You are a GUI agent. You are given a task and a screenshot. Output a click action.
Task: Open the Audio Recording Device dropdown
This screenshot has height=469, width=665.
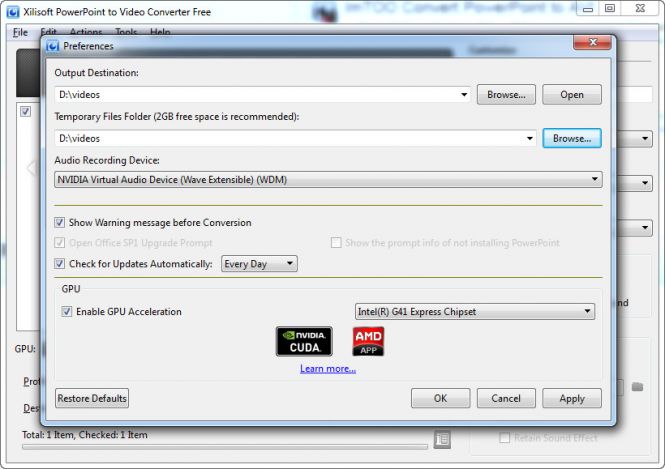[328, 179]
